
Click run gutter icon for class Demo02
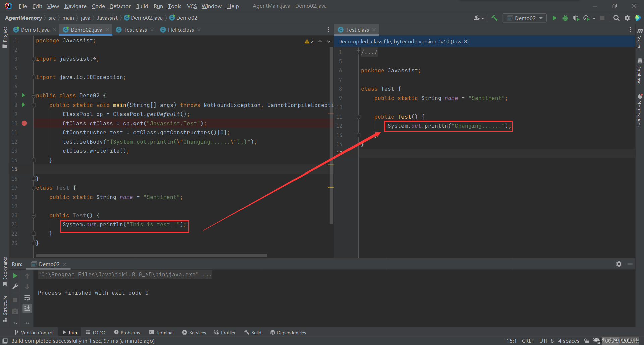23,95
